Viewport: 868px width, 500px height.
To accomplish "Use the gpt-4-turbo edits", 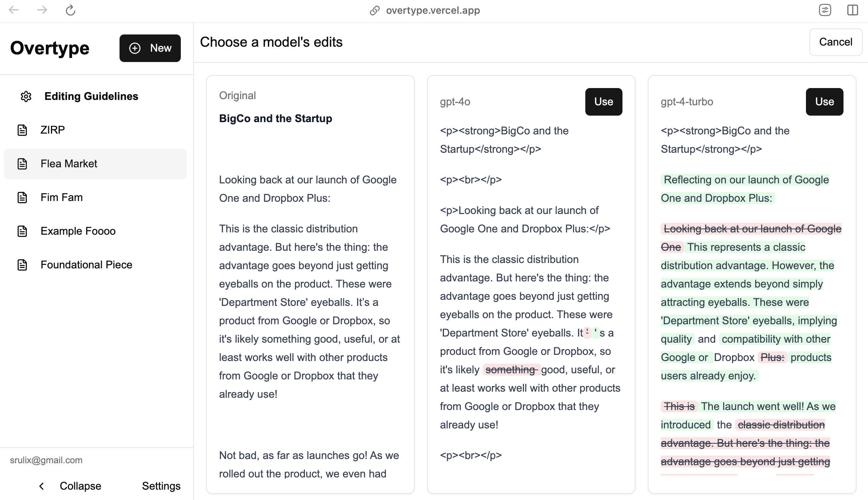I will (x=824, y=102).
